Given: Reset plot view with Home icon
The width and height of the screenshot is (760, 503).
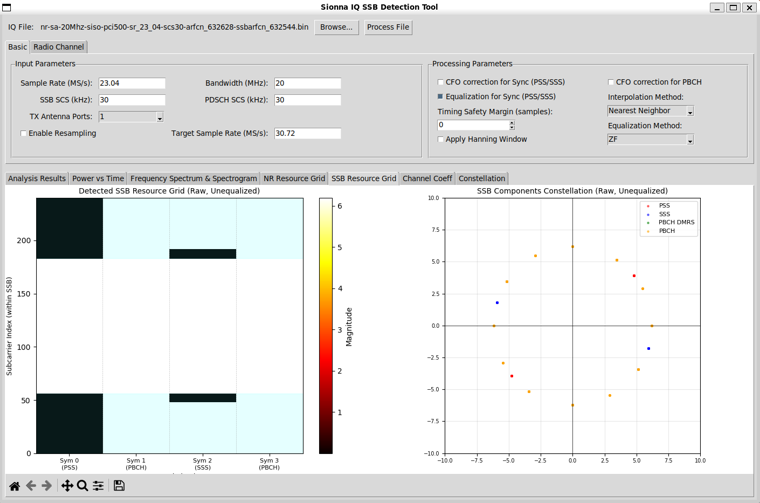Looking at the screenshot, I should click(x=14, y=486).
